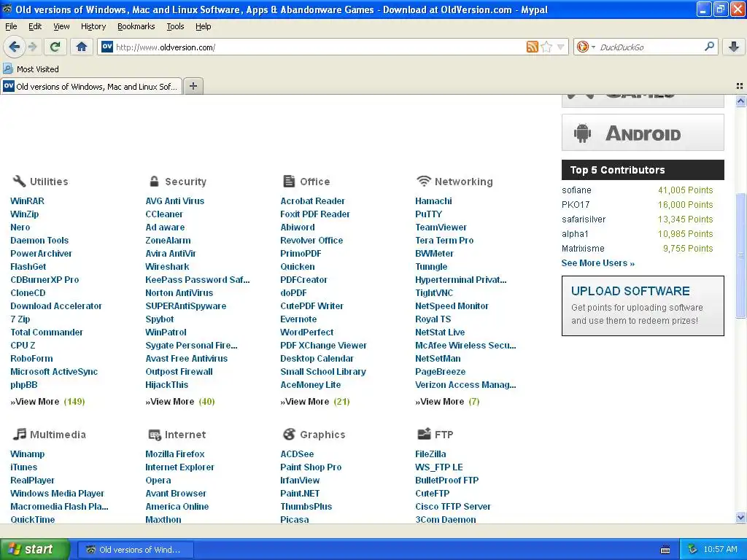This screenshot has width=747, height=560.
Task: Click the RSS feed icon in address bar
Action: coord(532,47)
